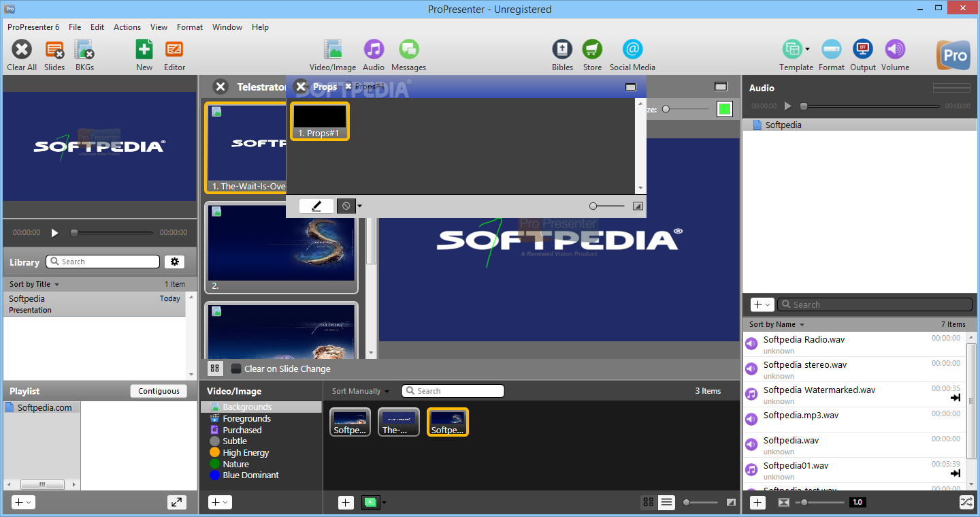Viewport: 980px width, 517px height.
Task: Click the Video/Image search field
Action: (x=453, y=391)
